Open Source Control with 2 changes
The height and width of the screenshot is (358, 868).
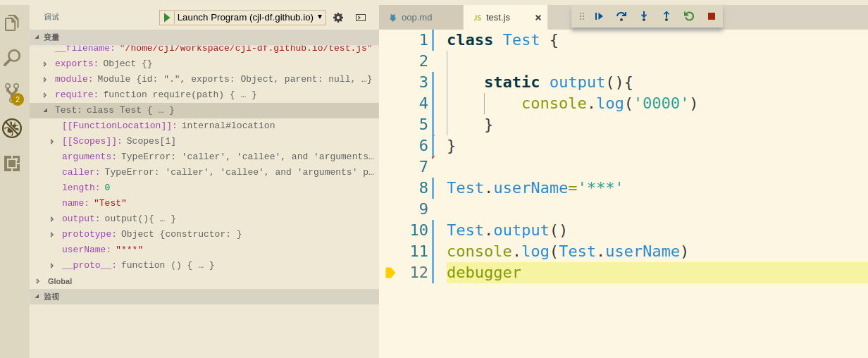13,93
